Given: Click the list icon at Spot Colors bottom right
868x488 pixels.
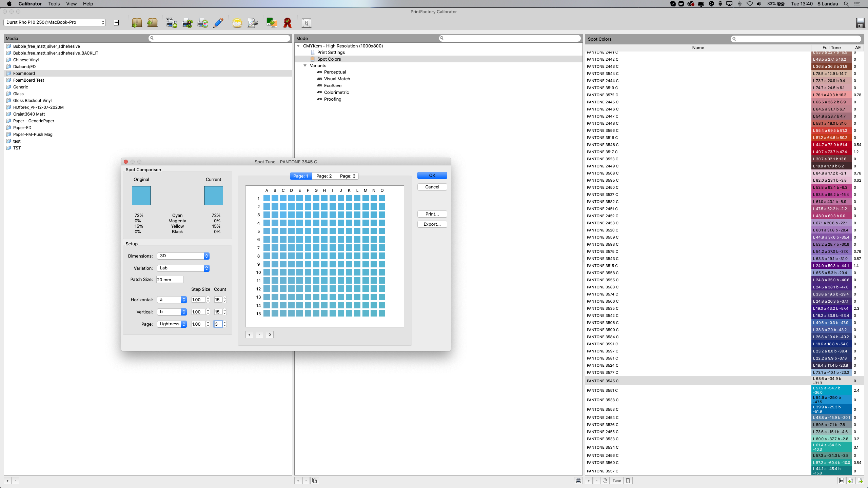Looking at the screenshot, I should point(842,481).
